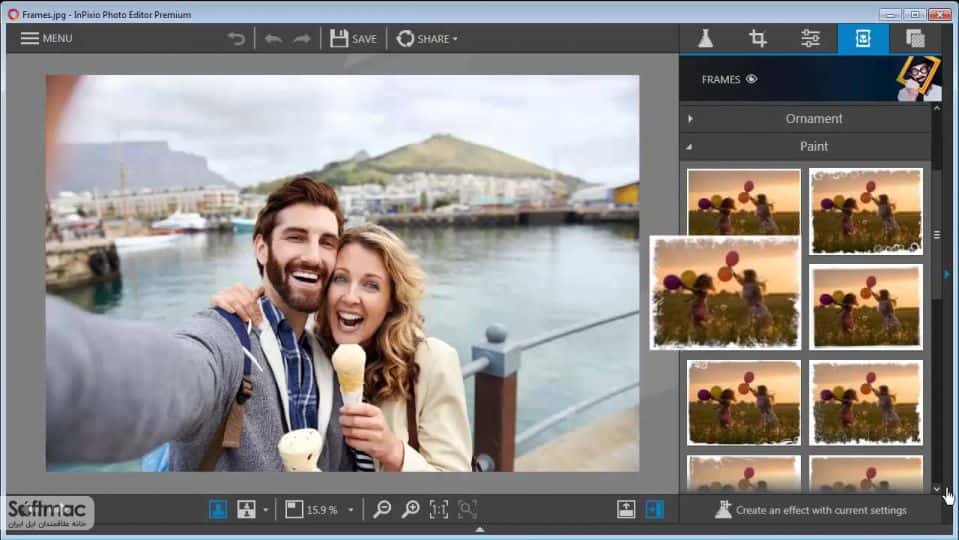Select Paint frame thumbnail third row left
Viewport: 959px width, 540px height.
tap(744, 402)
